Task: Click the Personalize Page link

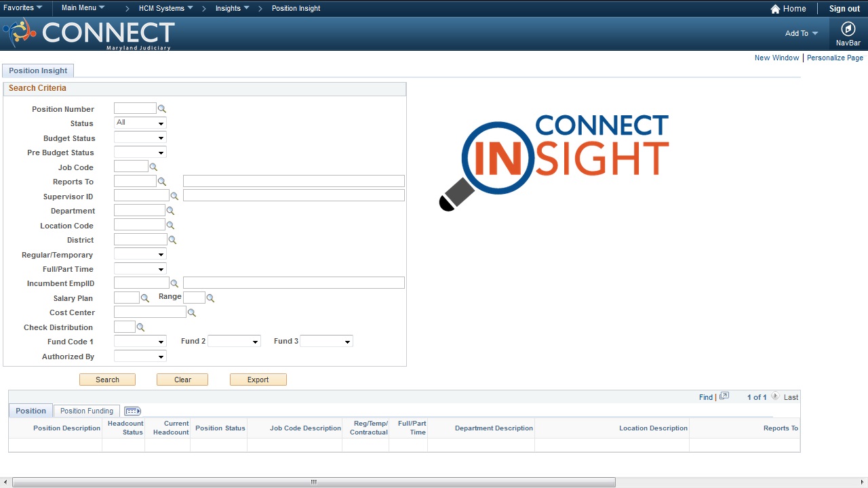Action: point(835,58)
